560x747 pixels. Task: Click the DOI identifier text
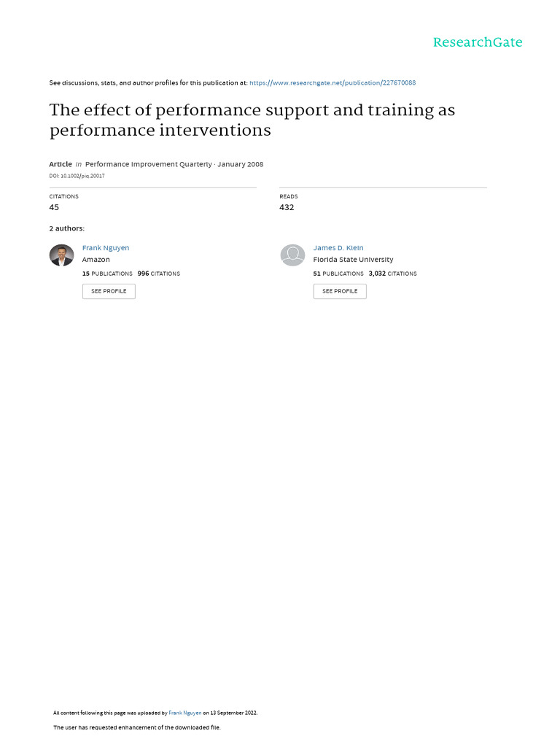coord(77,176)
